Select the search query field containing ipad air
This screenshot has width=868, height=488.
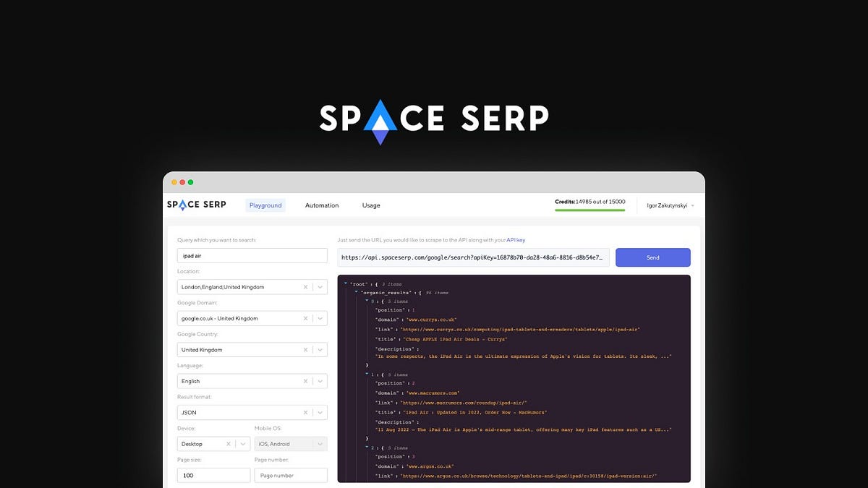click(x=252, y=255)
